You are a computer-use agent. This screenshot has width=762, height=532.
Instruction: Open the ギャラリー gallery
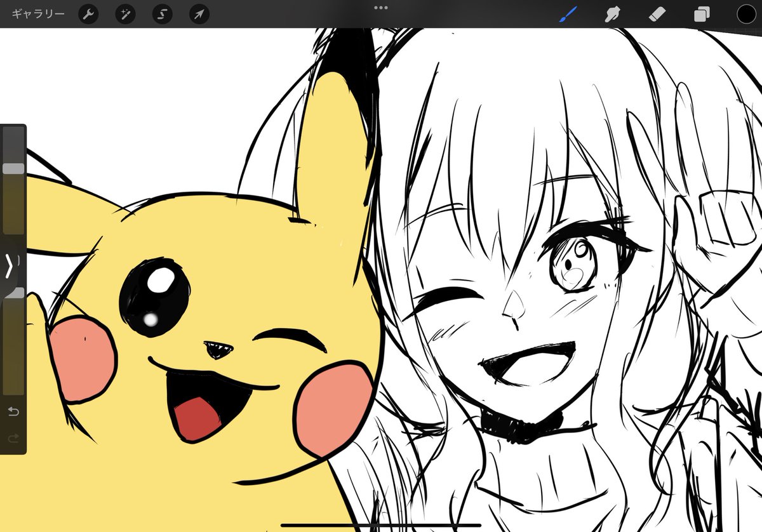pos(38,14)
